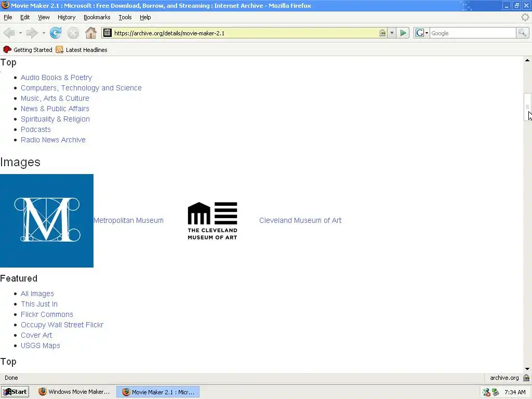The image size is (532, 399).
Task: Open the This Just In link
Action: 39,304
